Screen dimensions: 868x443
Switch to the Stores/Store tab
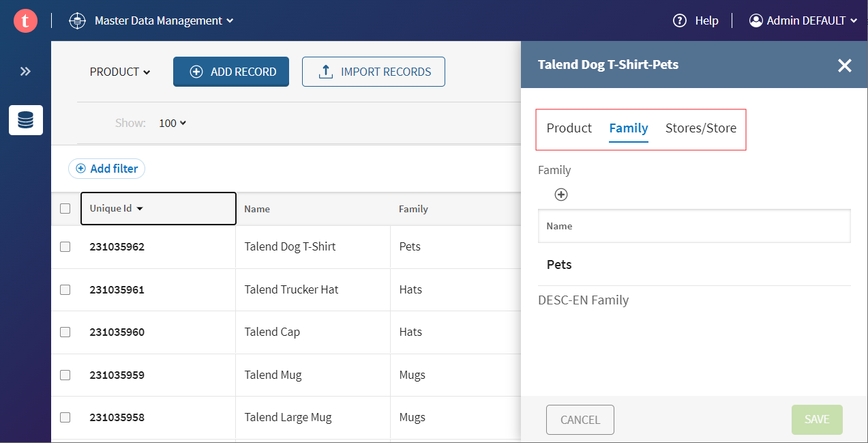[700, 128]
